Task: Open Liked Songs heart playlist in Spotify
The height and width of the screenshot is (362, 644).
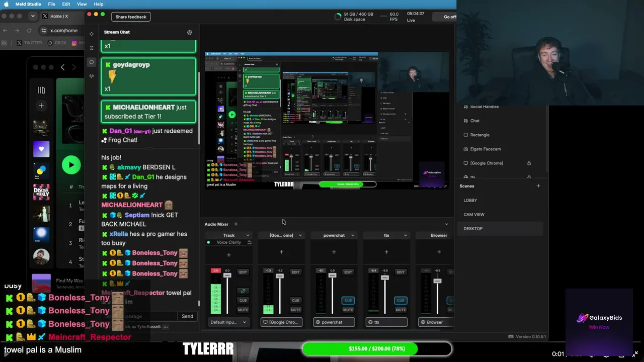Action: click(x=41, y=149)
